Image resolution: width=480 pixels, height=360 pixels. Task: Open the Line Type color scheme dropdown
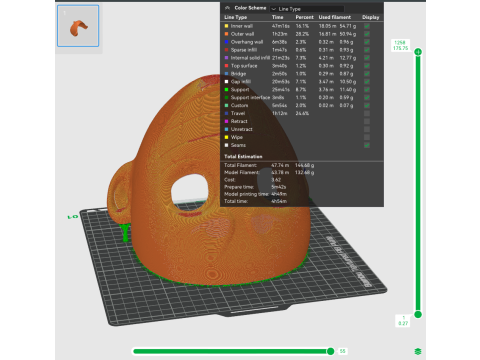[x=307, y=9]
